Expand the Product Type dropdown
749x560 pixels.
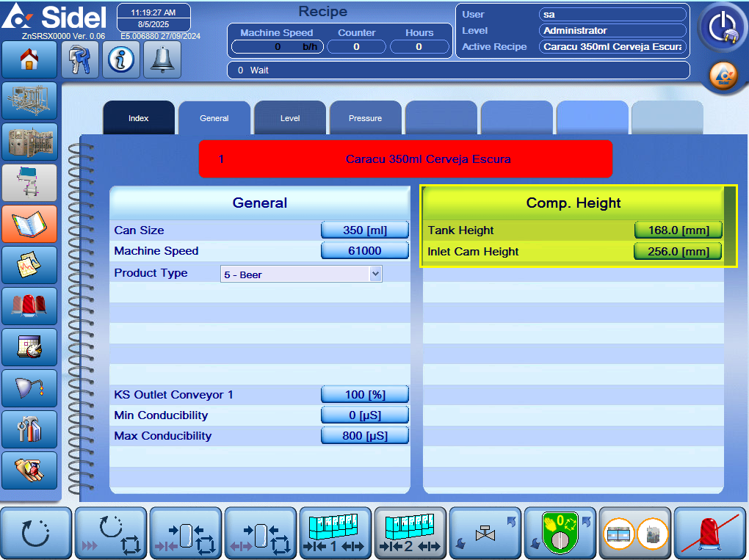tap(375, 274)
